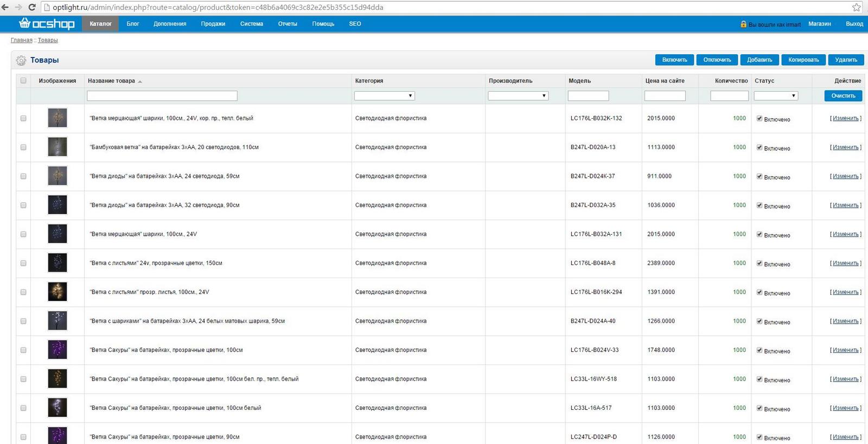Image resolution: width=868 pixels, height=444 pixels.
Task: Click the Модель filter field
Action: click(588, 95)
